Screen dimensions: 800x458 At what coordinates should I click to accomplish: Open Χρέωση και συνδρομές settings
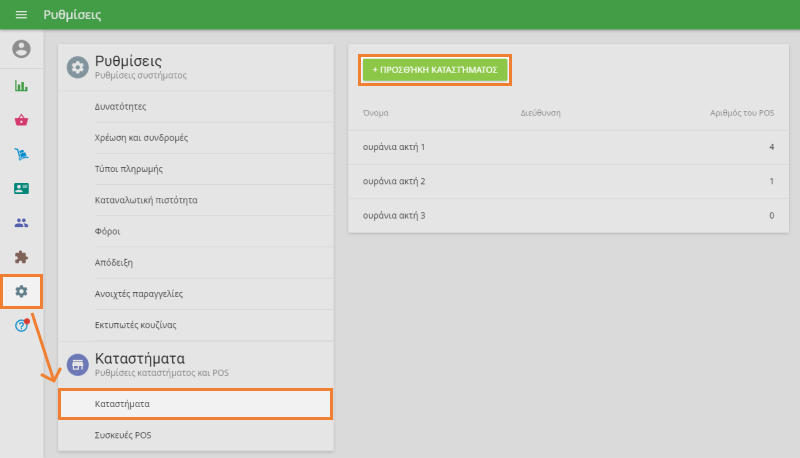196,138
